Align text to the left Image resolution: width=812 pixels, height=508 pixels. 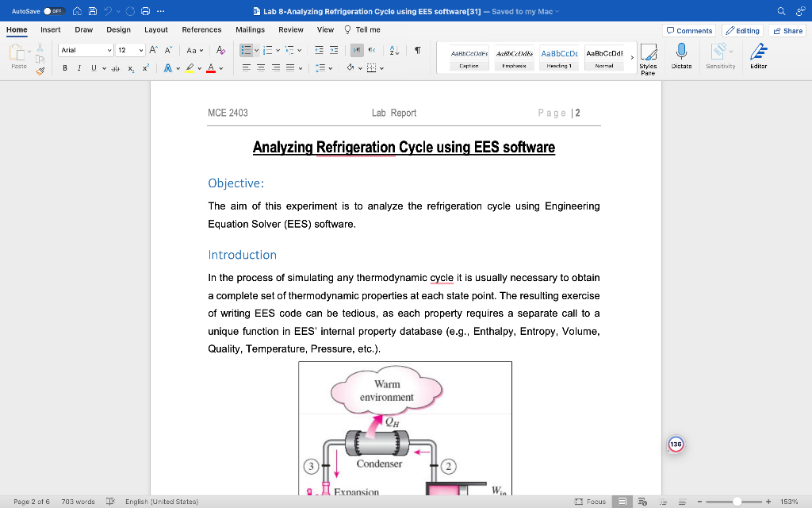click(x=247, y=68)
